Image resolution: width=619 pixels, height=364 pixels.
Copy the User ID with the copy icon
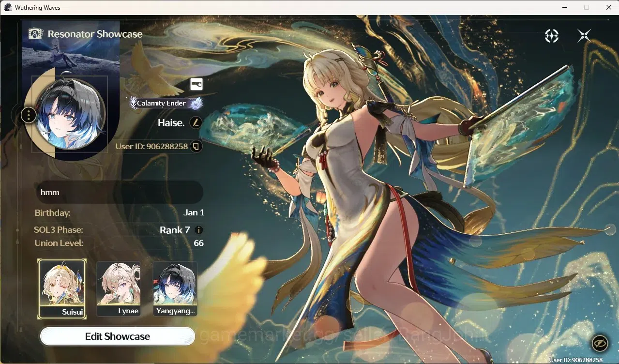(x=196, y=146)
